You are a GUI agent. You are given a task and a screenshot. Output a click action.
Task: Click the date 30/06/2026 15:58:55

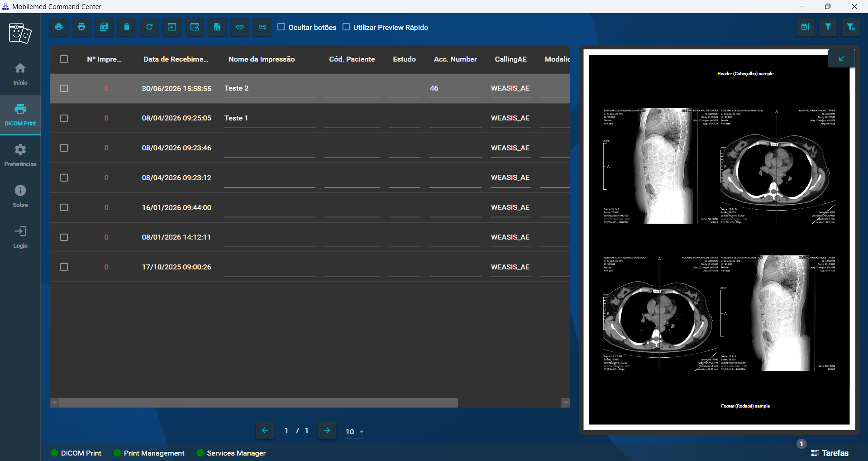(x=176, y=88)
